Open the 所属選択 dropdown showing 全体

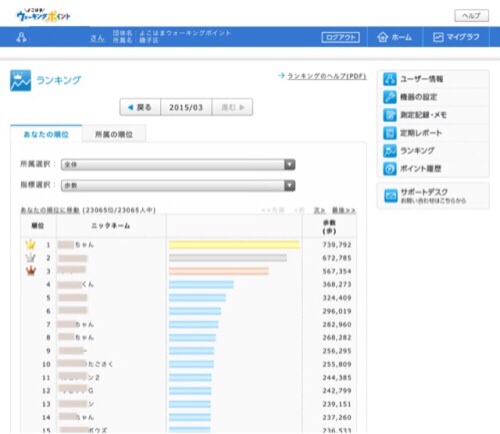[x=178, y=164]
